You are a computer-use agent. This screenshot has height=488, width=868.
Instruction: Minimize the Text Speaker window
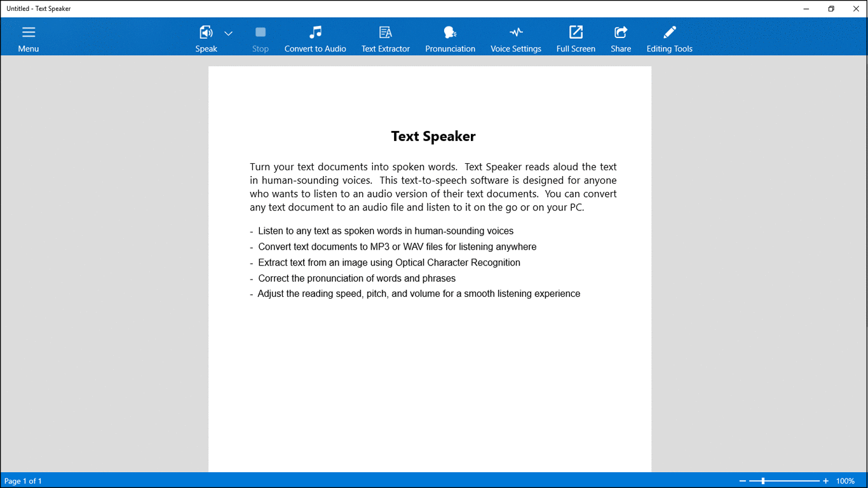(x=806, y=9)
